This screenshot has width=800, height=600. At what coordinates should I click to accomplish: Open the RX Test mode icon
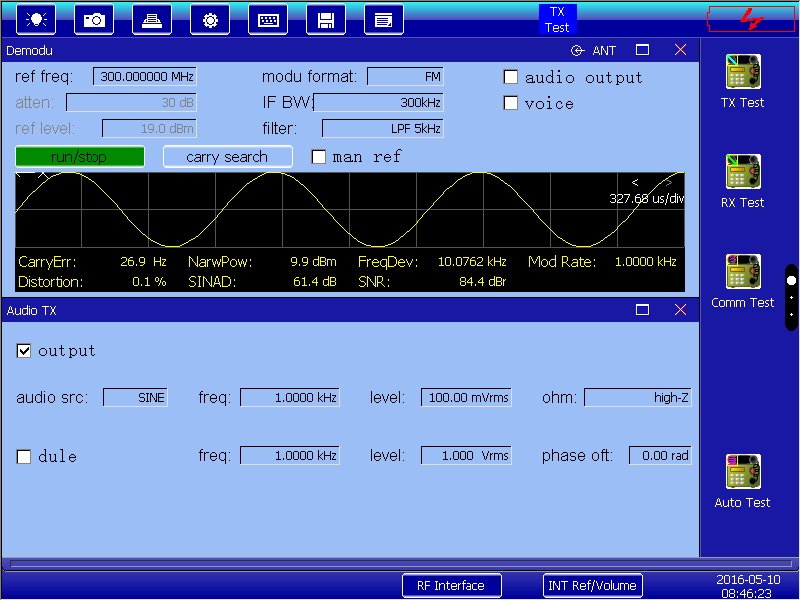point(743,181)
